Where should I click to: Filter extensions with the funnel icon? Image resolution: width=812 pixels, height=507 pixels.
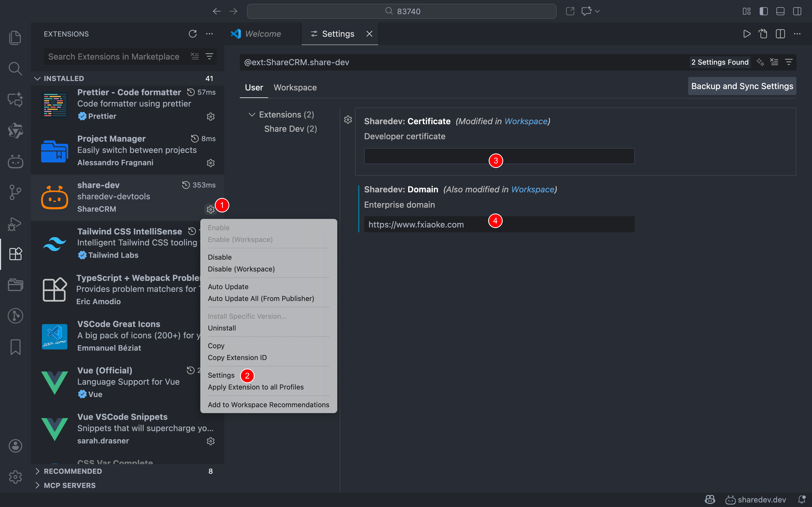click(209, 56)
